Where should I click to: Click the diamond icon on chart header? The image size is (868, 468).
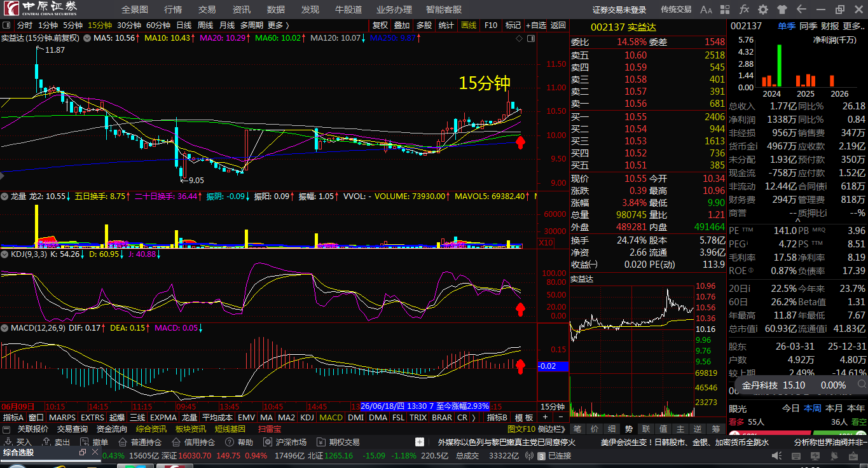(520, 38)
